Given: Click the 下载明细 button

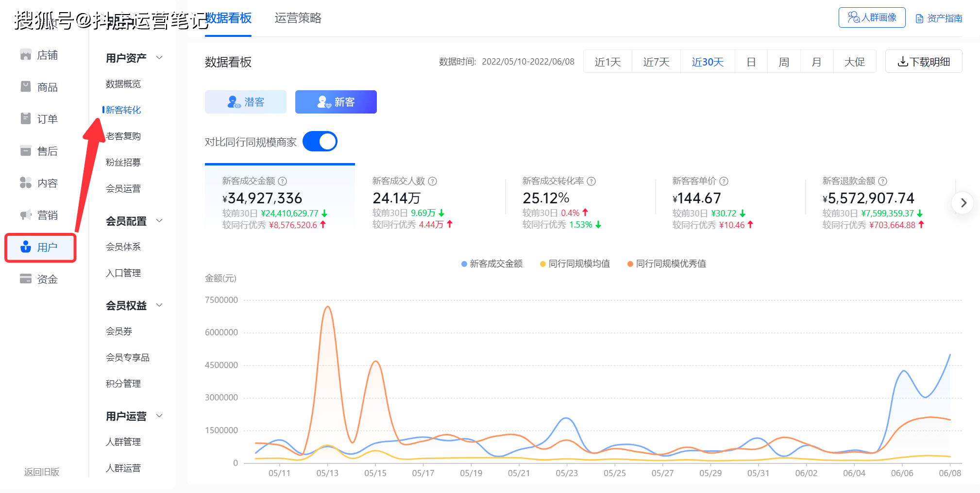Looking at the screenshot, I should pyautogui.click(x=923, y=61).
